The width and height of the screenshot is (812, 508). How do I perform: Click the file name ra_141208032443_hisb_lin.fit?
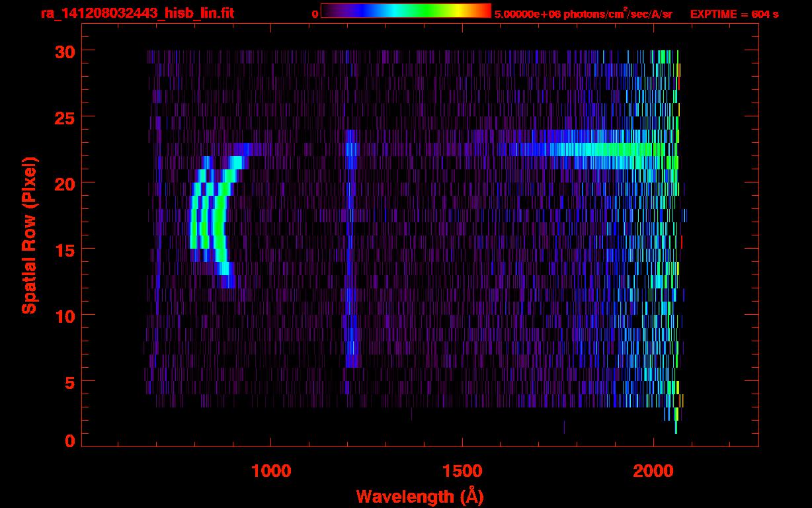137,13
